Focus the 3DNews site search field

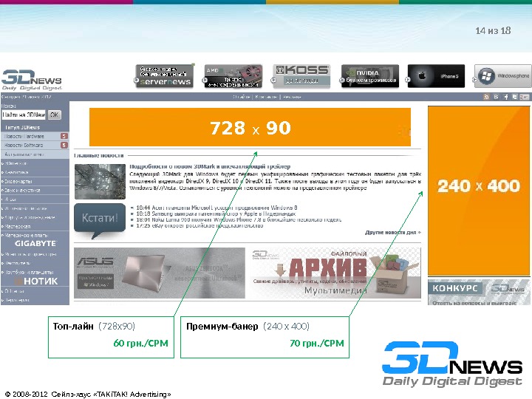(x=24, y=115)
